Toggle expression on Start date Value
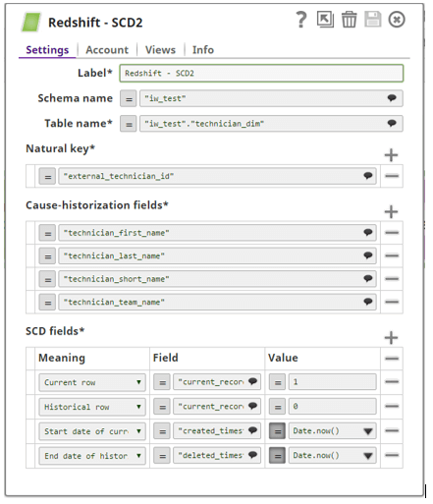 coord(277,431)
